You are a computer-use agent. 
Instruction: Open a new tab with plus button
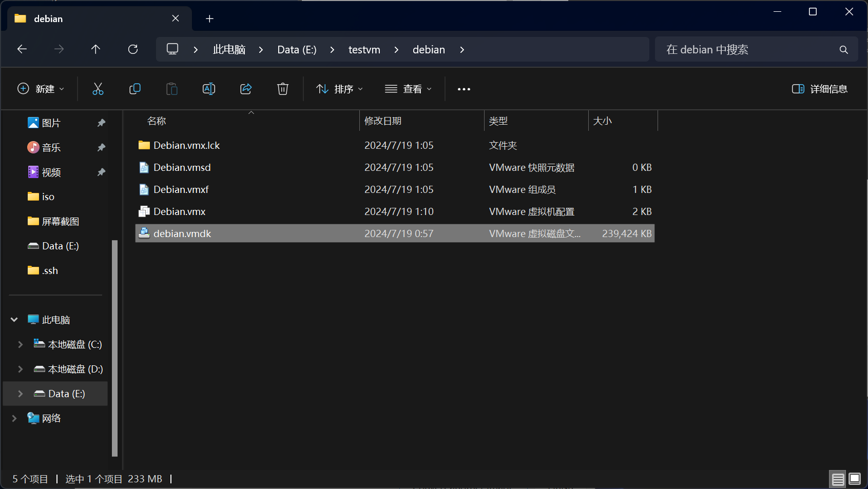(x=209, y=18)
